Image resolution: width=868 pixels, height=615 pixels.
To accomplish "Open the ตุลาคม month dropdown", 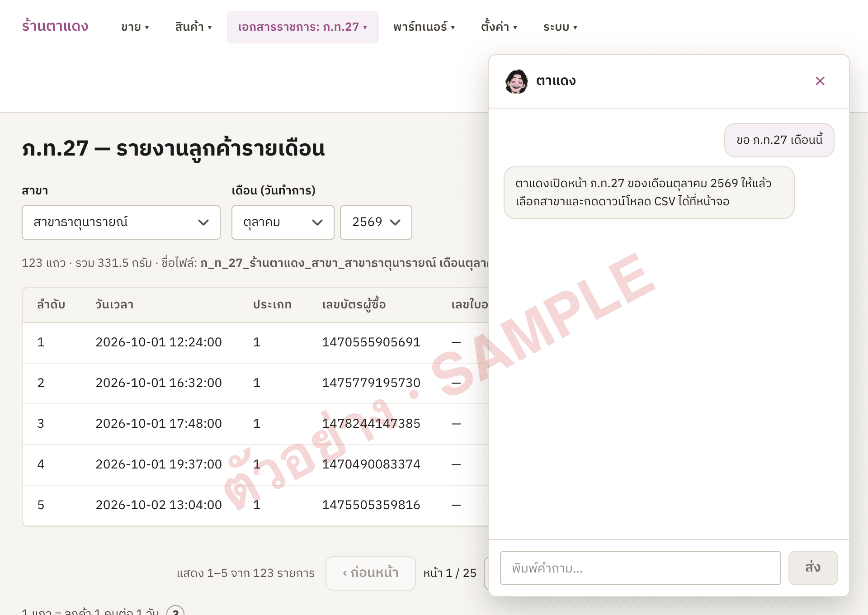I will tap(283, 222).
